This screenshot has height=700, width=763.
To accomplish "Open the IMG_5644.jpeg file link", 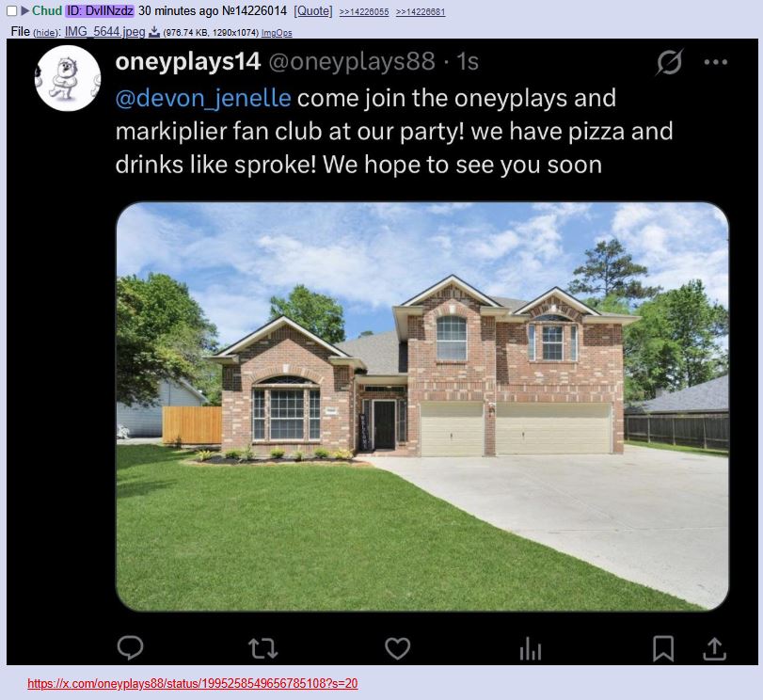I will click(105, 32).
